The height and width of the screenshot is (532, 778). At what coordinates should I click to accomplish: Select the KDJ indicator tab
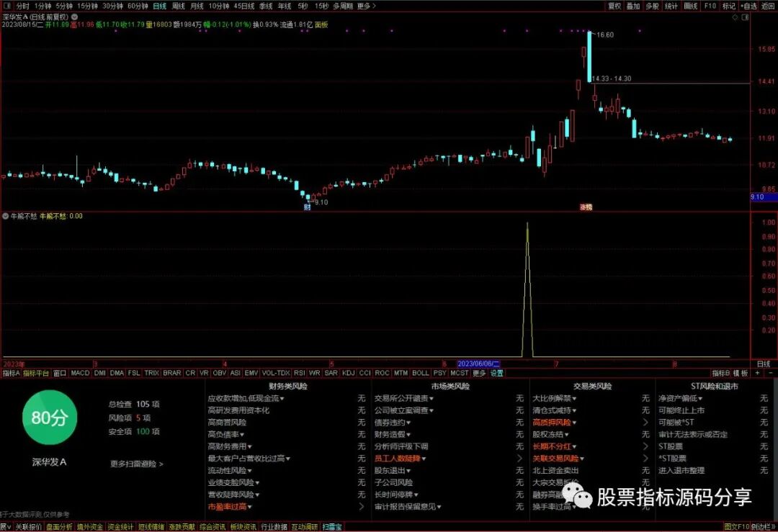(x=349, y=373)
